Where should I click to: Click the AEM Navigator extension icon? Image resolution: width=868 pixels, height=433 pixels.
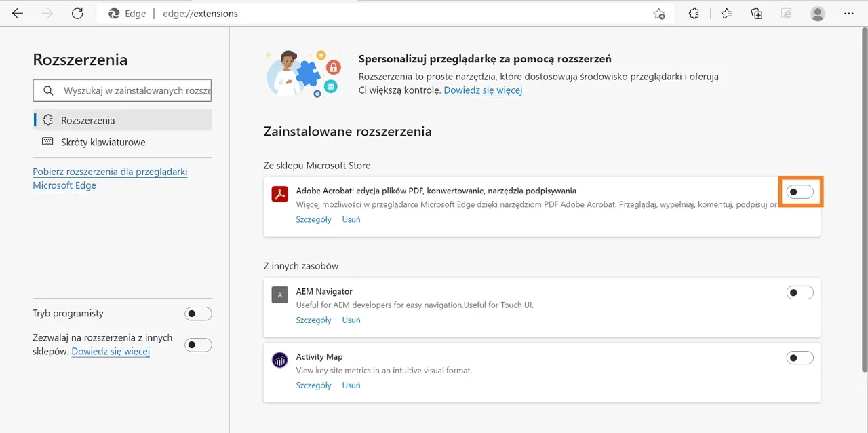[x=280, y=295]
